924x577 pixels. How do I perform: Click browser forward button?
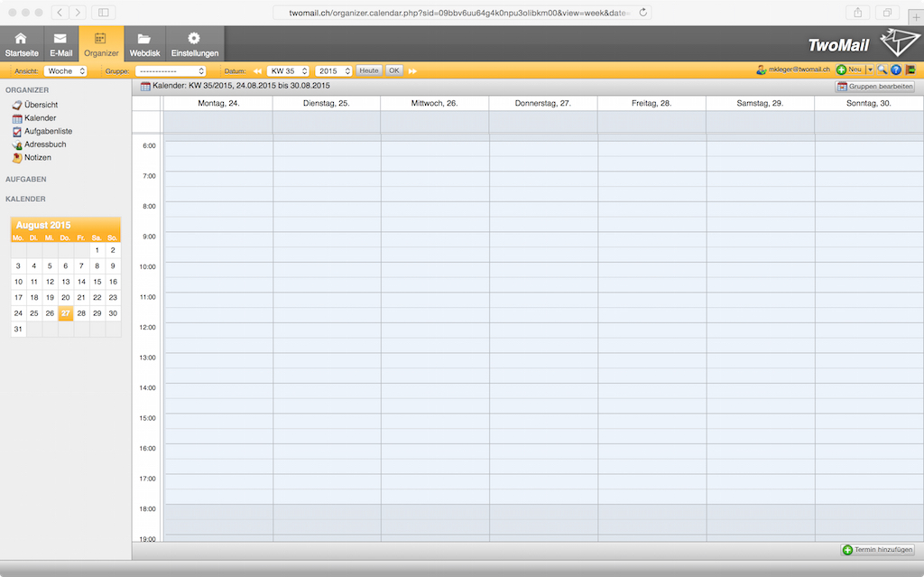[x=78, y=13]
